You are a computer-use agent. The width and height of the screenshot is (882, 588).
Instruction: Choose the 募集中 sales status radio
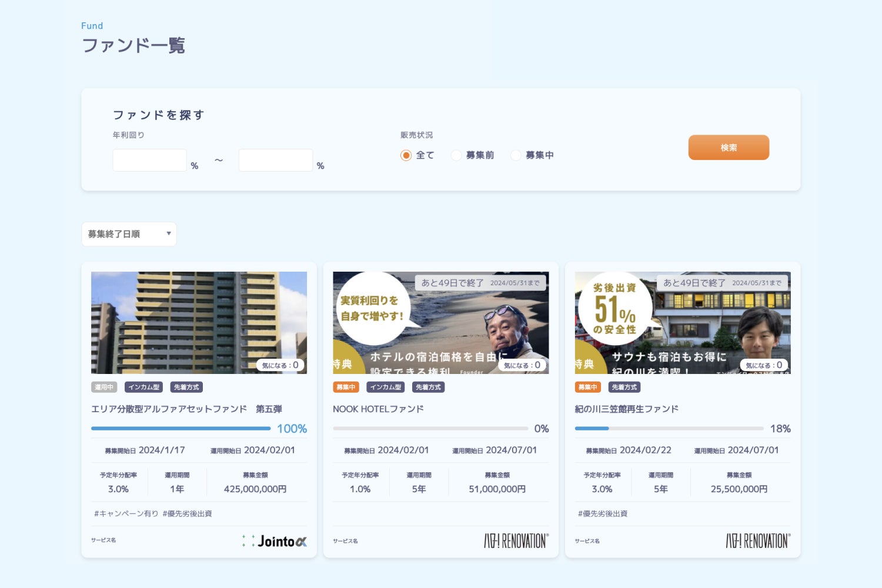516,155
